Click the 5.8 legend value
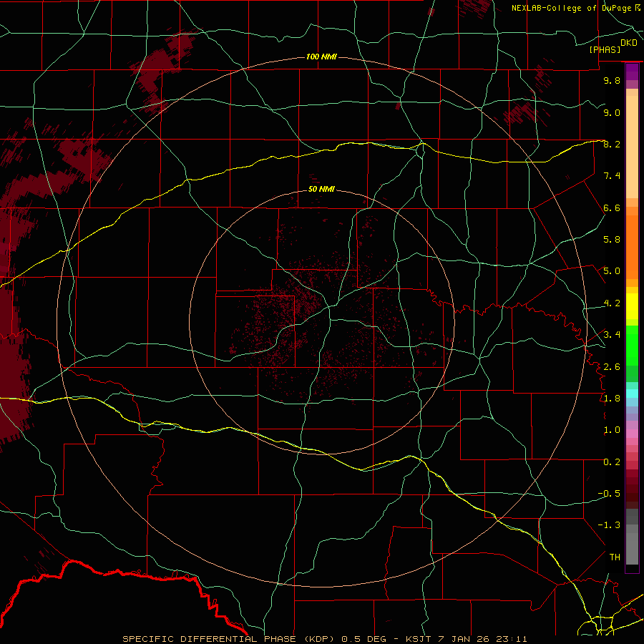Viewport: 644px width, 644px height. point(612,240)
